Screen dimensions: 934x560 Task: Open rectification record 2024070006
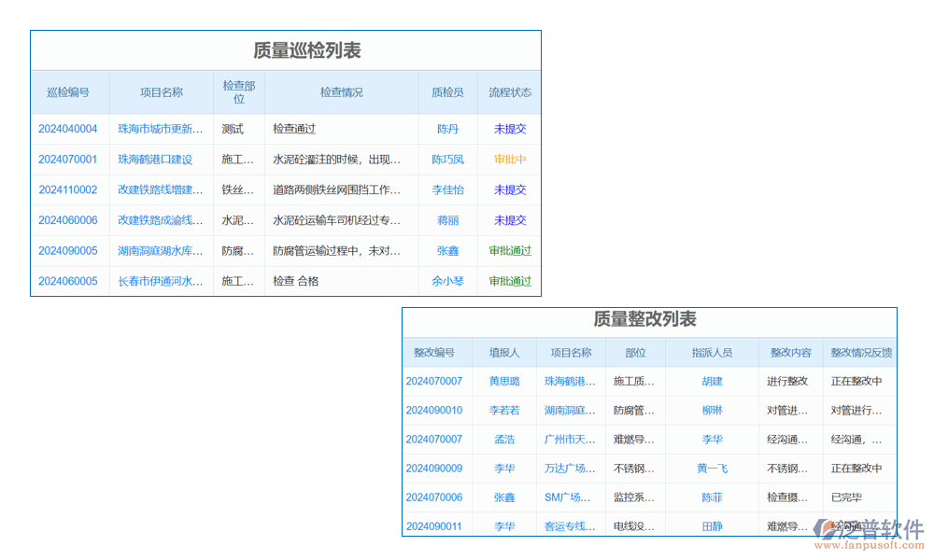433,497
